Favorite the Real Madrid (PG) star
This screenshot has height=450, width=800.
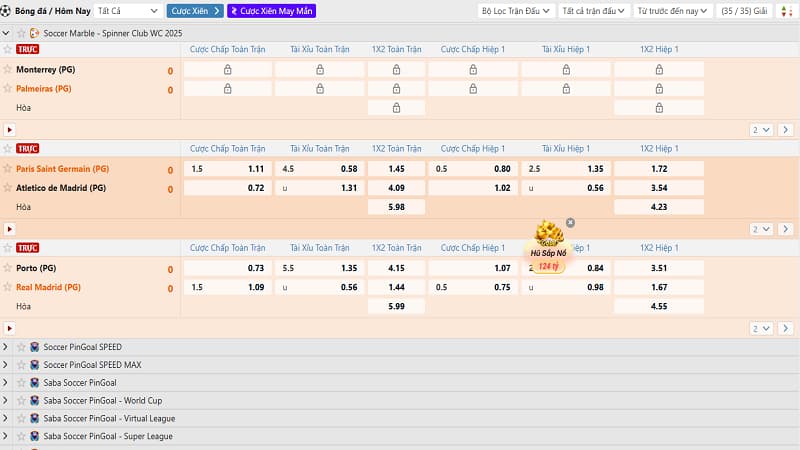pyautogui.click(x=7, y=287)
